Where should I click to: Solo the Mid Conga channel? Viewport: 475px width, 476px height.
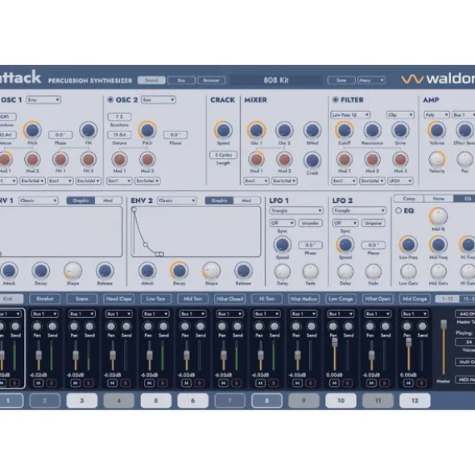click(421, 383)
